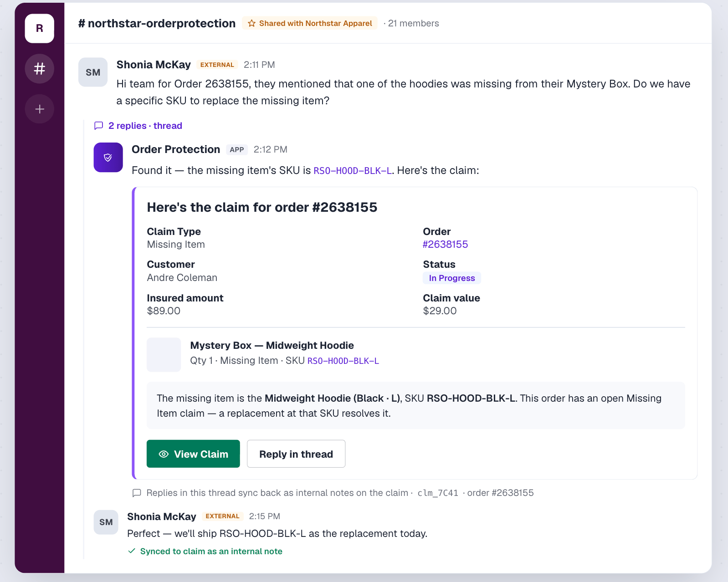This screenshot has height=582, width=728.
Task: Click the Reply in thread button
Action: point(296,454)
